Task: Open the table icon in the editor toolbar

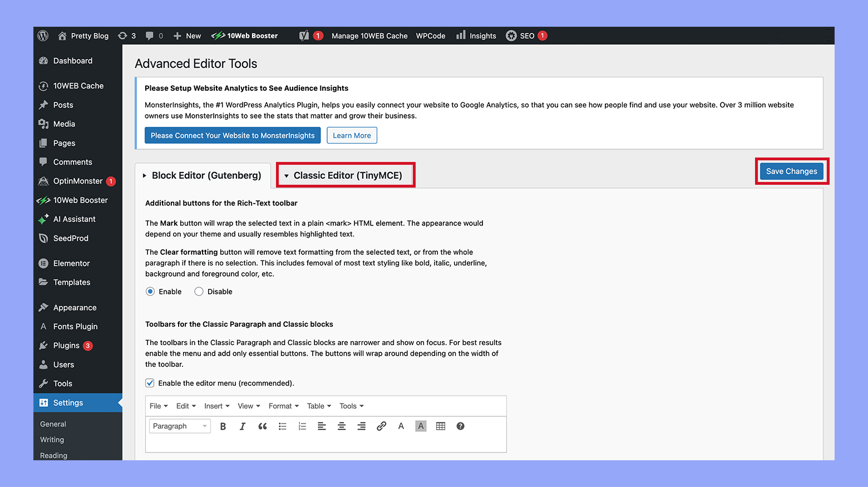Action: click(441, 426)
